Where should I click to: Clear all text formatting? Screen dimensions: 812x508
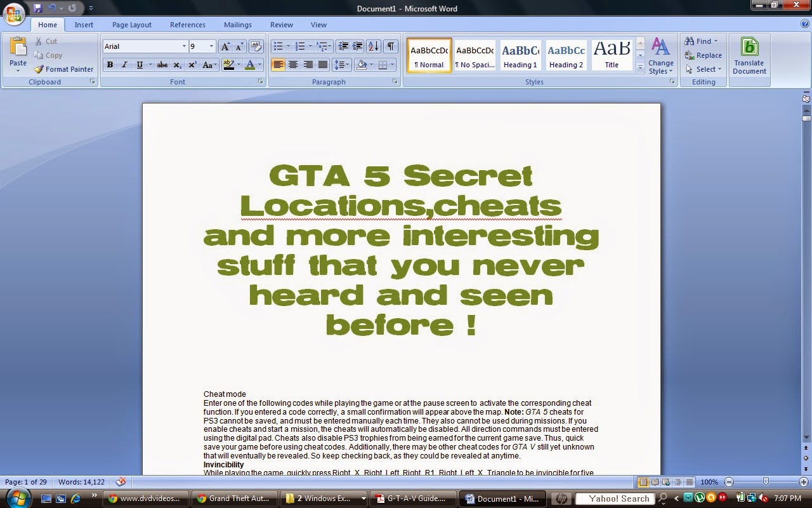[256, 46]
